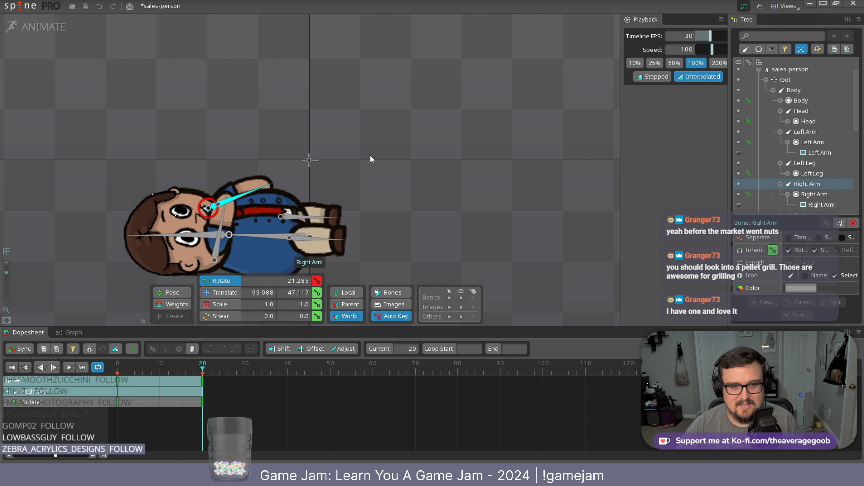
Task: Switch axes to Local mode
Action: (347, 293)
